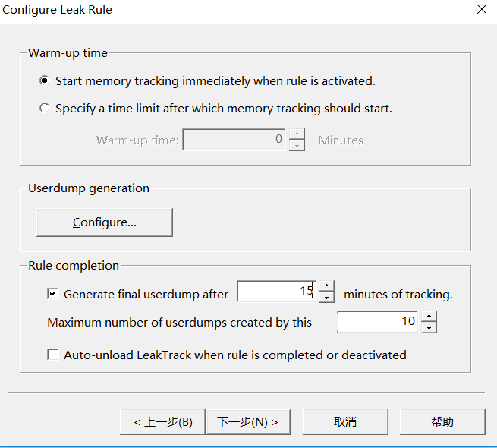Go to next step with 下一步(N)
The height and width of the screenshot is (448, 497).
[x=248, y=421]
